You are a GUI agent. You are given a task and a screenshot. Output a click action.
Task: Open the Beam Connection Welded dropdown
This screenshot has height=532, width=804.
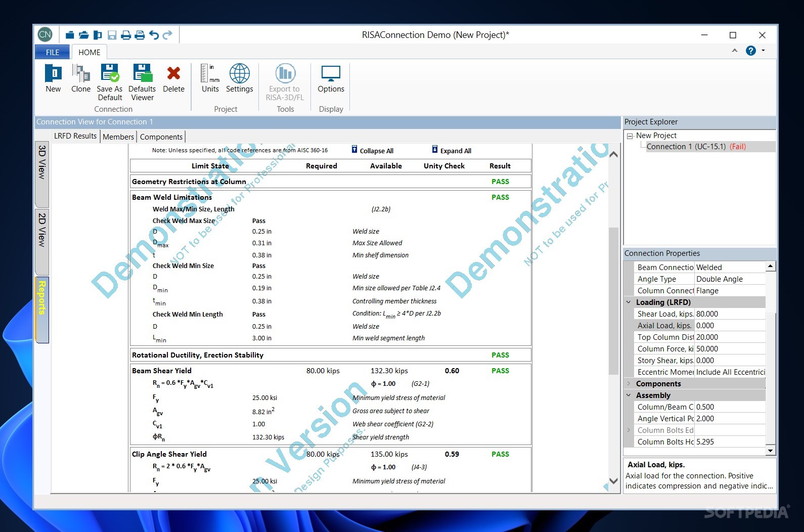point(730,267)
